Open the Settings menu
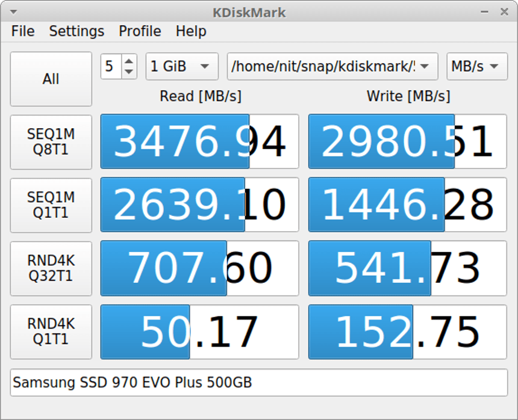Image resolution: width=518 pixels, height=420 pixels. pyautogui.click(x=76, y=31)
